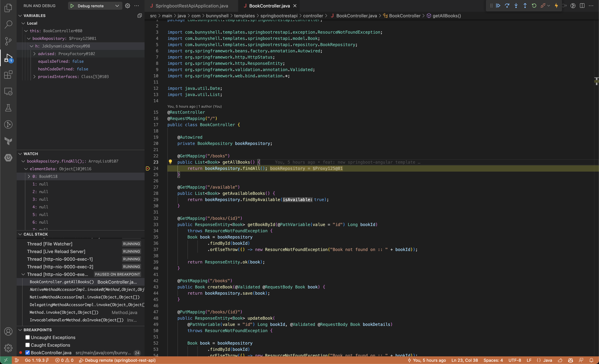Click the lightbulb code action on line 23
This screenshot has height=364, width=599.
[x=170, y=162]
